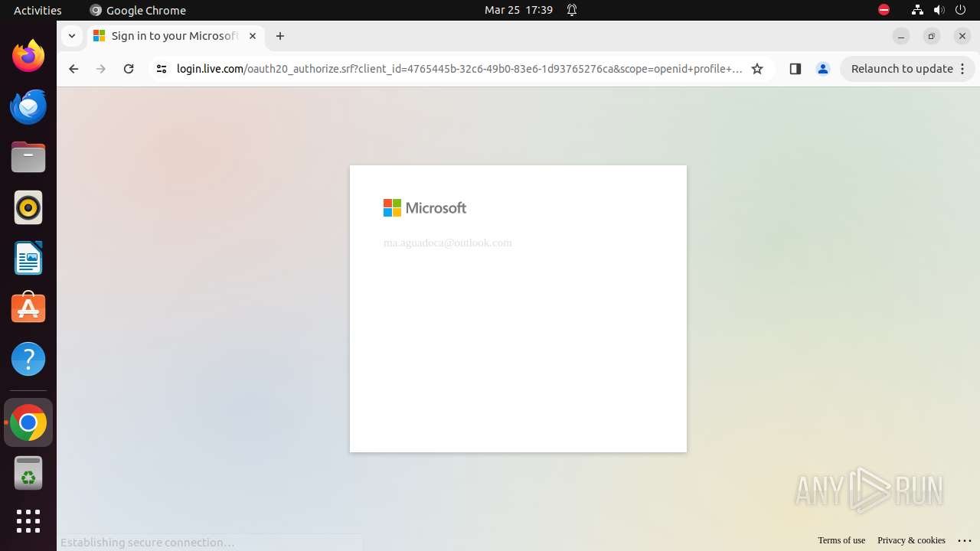Open Ubuntu Software store icon
980x551 pixels.
(x=28, y=308)
